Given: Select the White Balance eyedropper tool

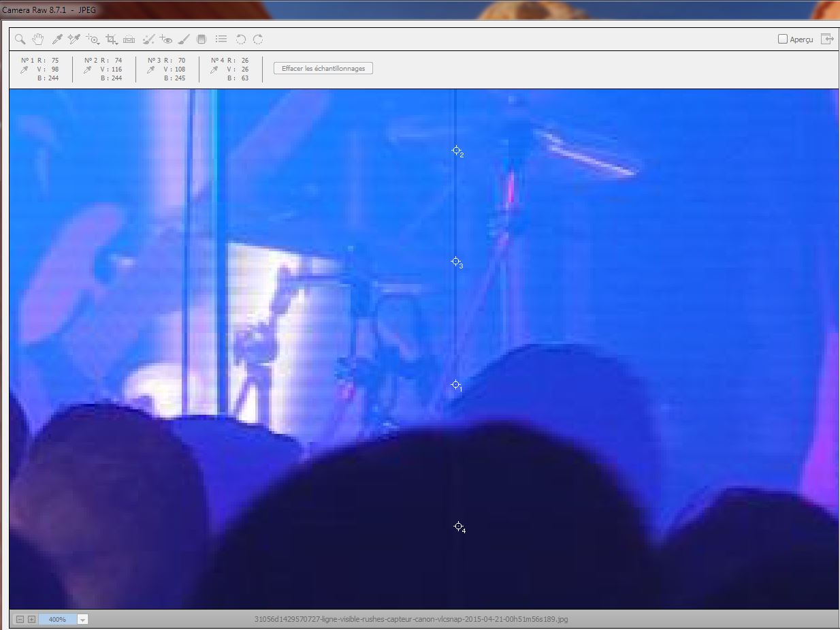Looking at the screenshot, I should [57, 40].
